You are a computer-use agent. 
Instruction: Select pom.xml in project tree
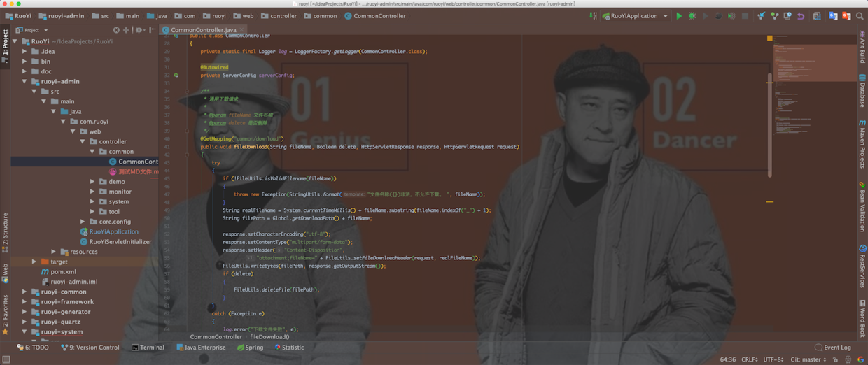point(63,272)
